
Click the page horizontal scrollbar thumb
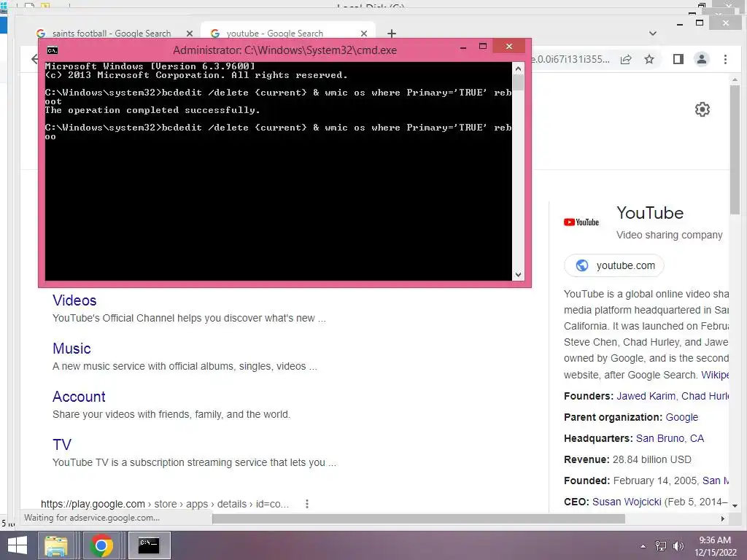coord(418,518)
